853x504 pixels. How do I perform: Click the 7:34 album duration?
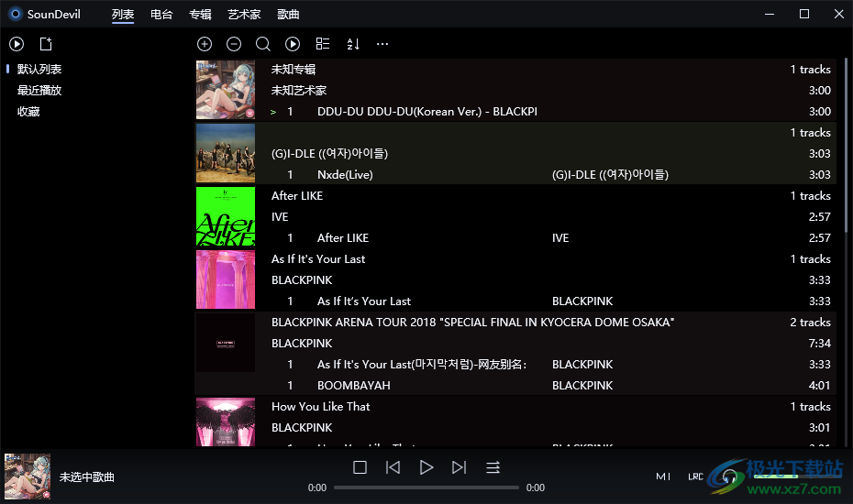coord(819,344)
